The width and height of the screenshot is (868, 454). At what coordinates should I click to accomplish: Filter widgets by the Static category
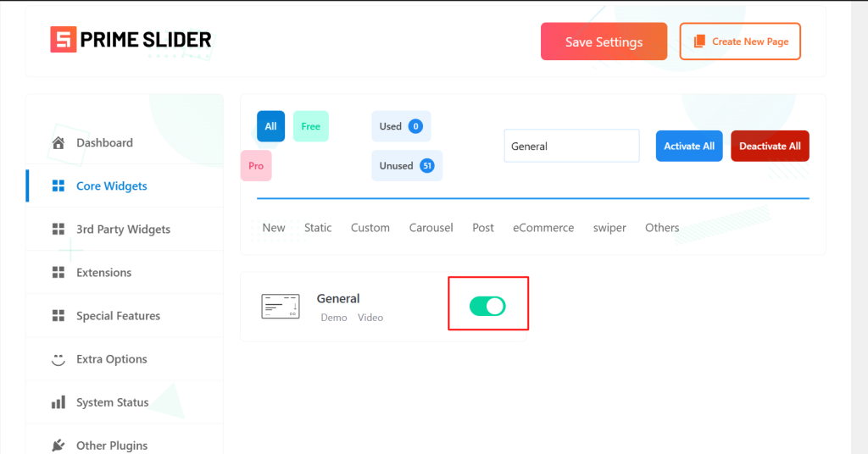(x=318, y=227)
